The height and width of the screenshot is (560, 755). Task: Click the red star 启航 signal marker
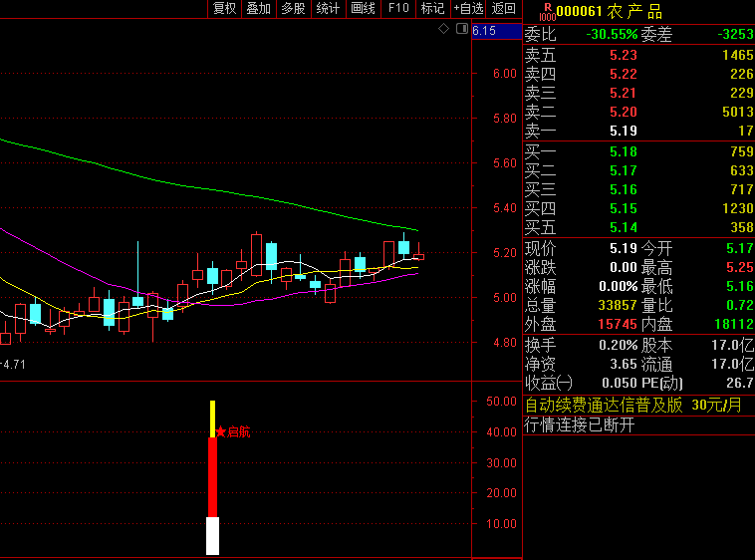click(233, 431)
